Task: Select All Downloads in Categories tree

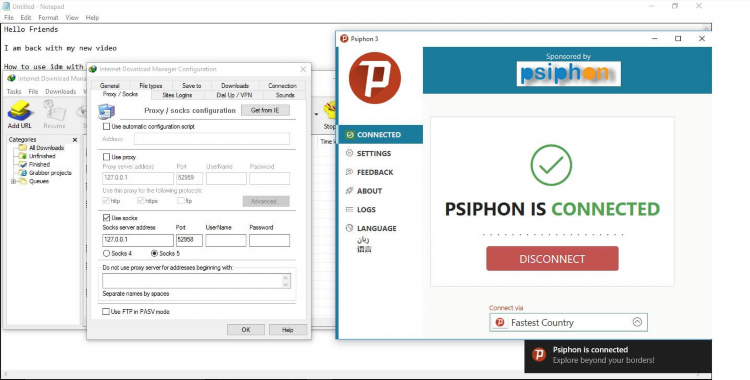Action: coord(46,148)
